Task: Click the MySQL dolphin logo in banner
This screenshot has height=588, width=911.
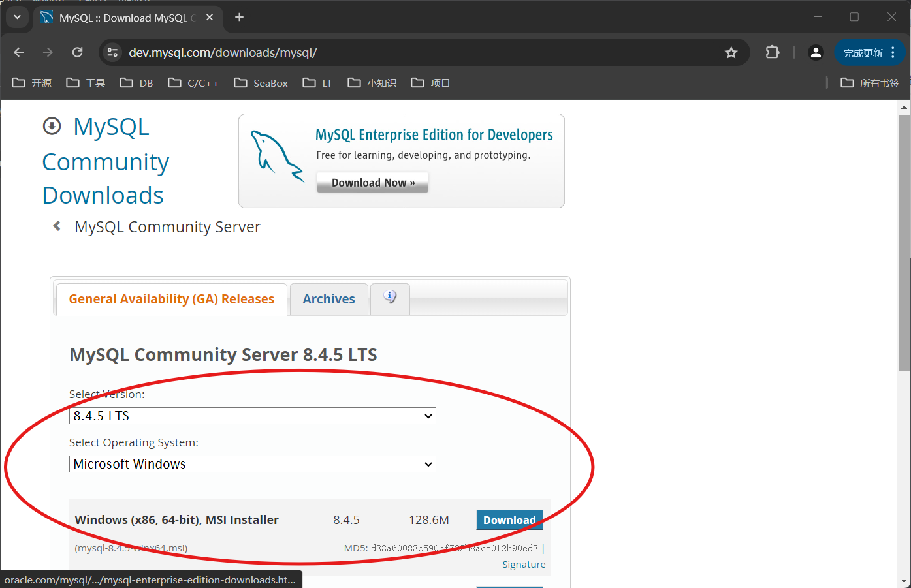Action: [x=278, y=156]
